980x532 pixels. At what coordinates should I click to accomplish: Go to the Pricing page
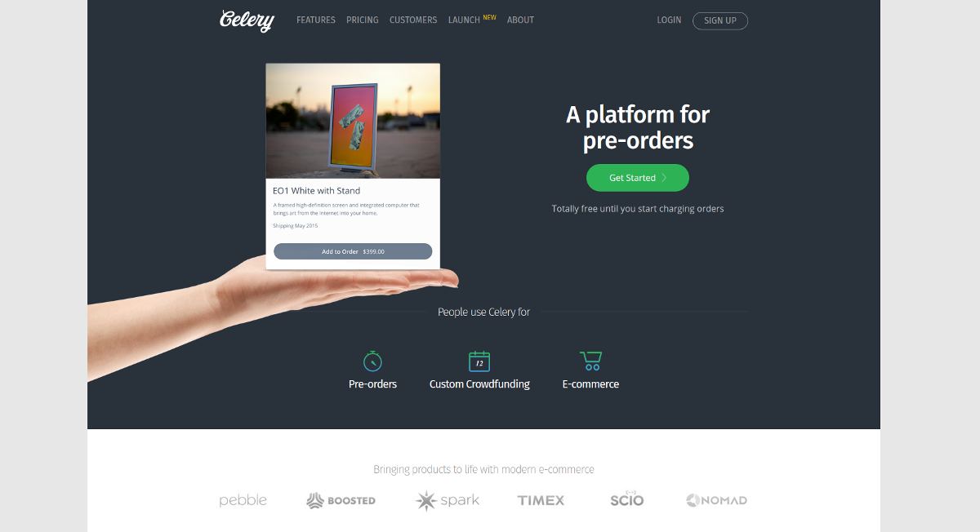pyautogui.click(x=363, y=20)
